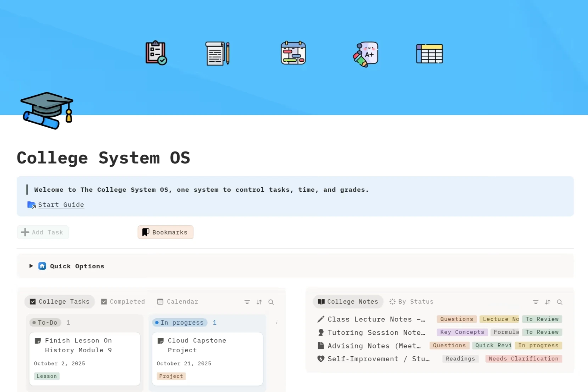Open the filter icon in College Tasks view
This screenshot has width=588, height=392.
[247, 302]
